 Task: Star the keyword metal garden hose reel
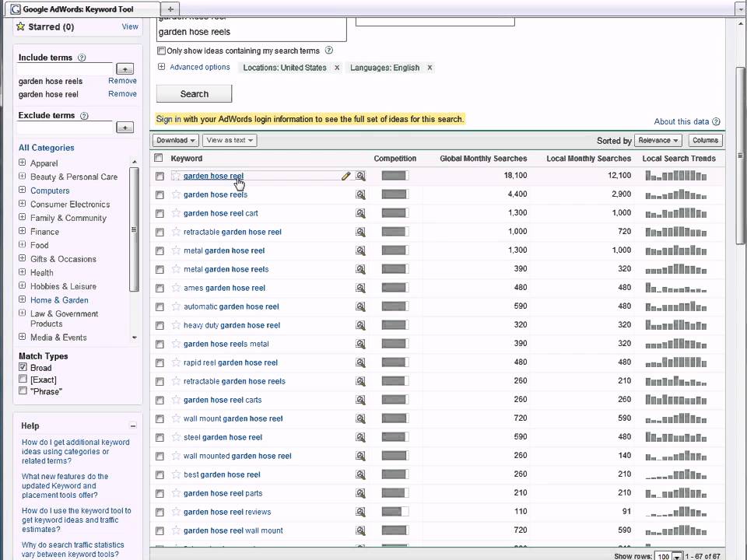click(x=177, y=250)
